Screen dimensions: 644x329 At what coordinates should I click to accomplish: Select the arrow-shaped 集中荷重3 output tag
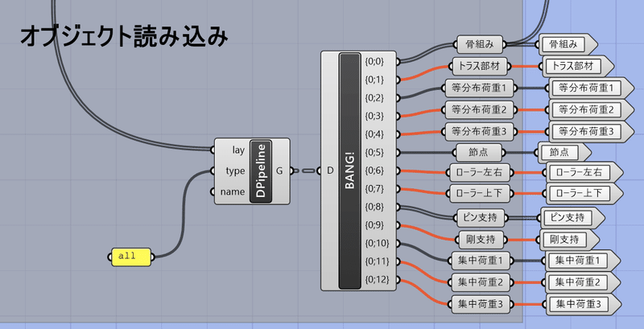click(583, 304)
